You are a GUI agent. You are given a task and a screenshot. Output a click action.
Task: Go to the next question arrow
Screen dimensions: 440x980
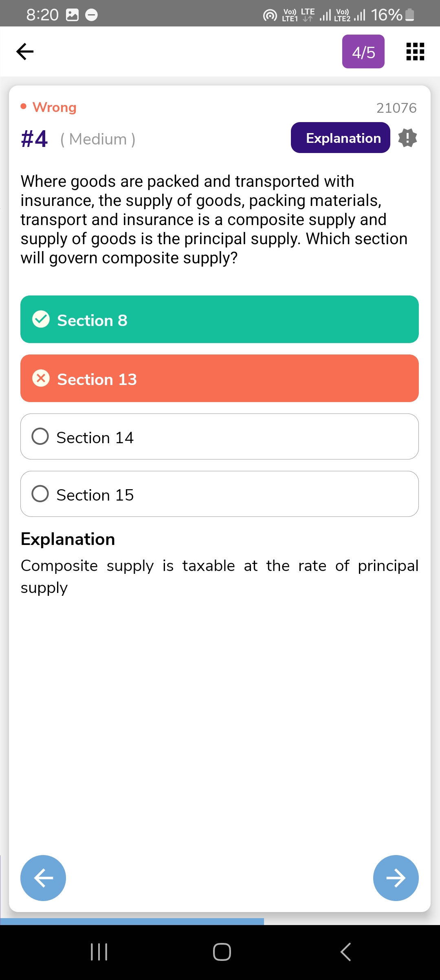tap(396, 878)
